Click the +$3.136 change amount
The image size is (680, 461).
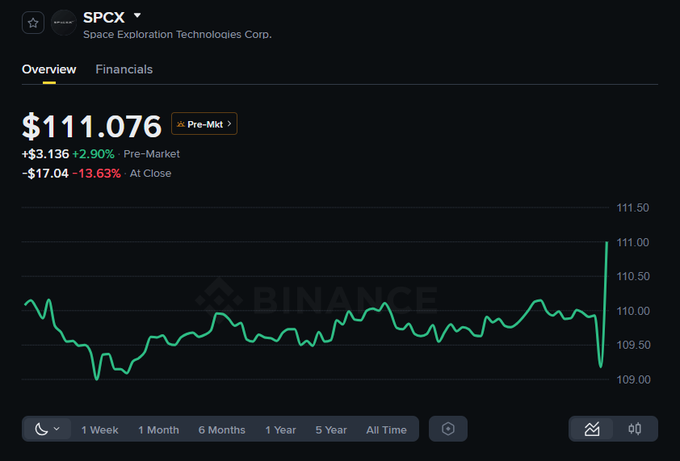click(x=46, y=154)
